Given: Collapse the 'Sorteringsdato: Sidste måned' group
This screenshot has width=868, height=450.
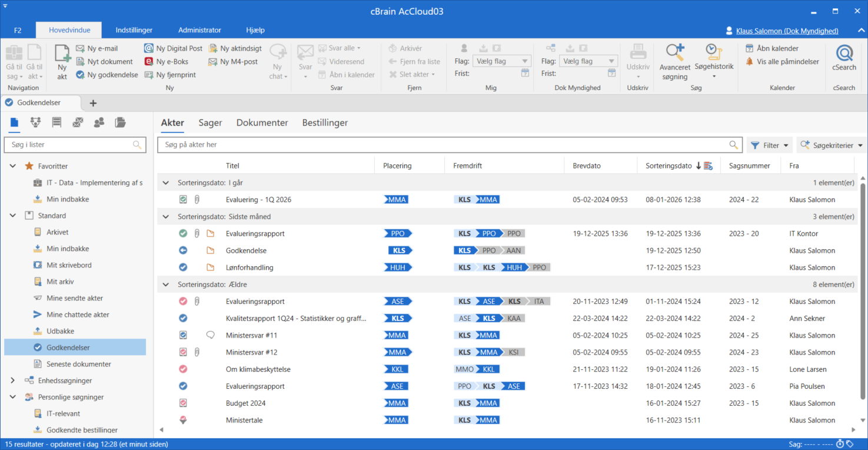Looking at the screenshot, I should (165, 217).
